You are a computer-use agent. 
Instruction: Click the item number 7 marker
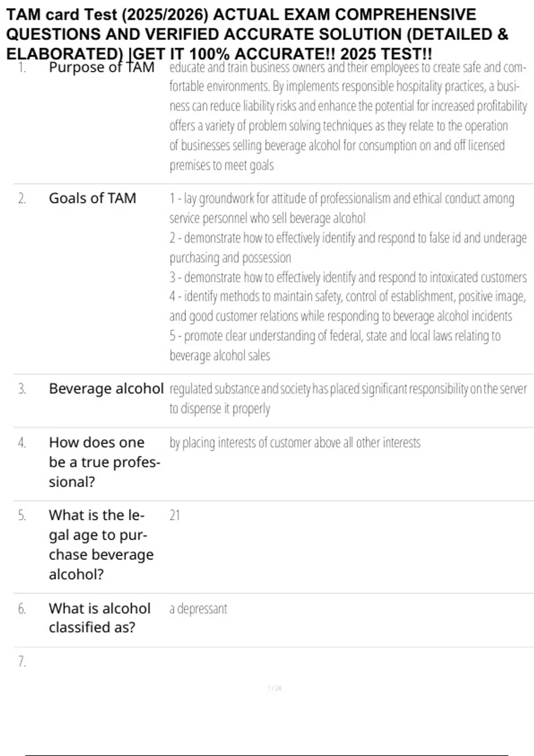[22, 662]
